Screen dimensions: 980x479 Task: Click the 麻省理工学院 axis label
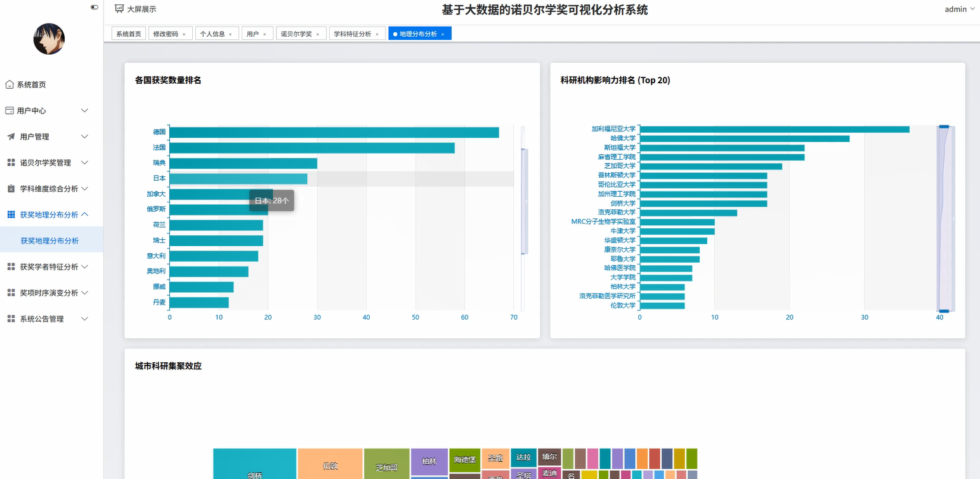point(617,157)
